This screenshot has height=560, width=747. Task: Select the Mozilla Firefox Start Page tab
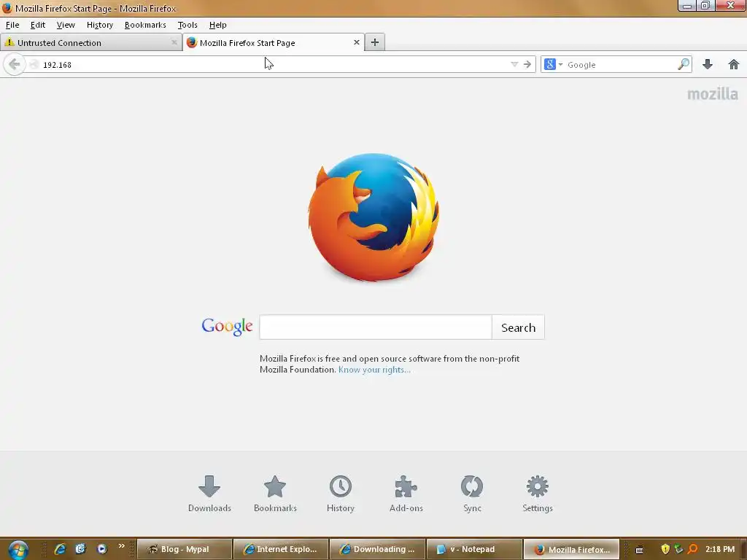pos(273,42)
